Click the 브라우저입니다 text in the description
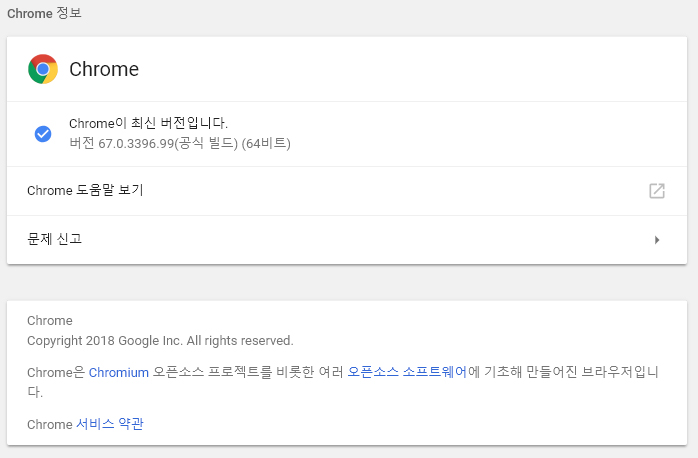 618,372
